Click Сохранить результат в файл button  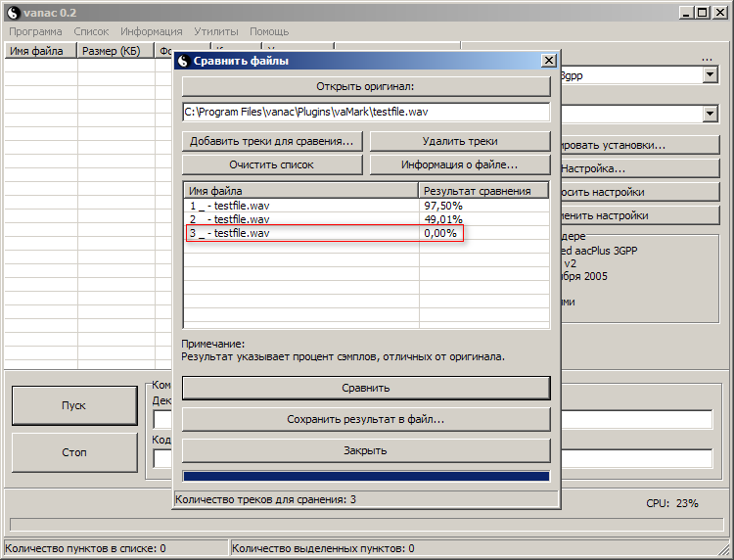click(366, 419)
